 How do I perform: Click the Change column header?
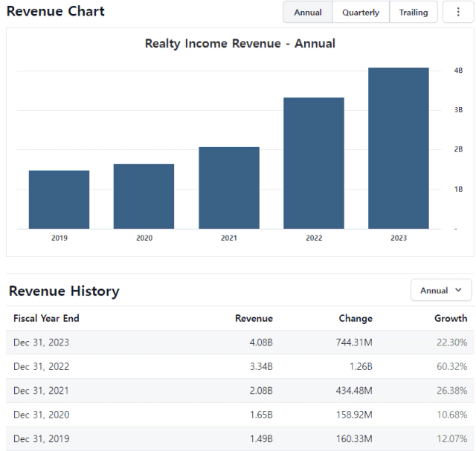[x=356, y=318]
